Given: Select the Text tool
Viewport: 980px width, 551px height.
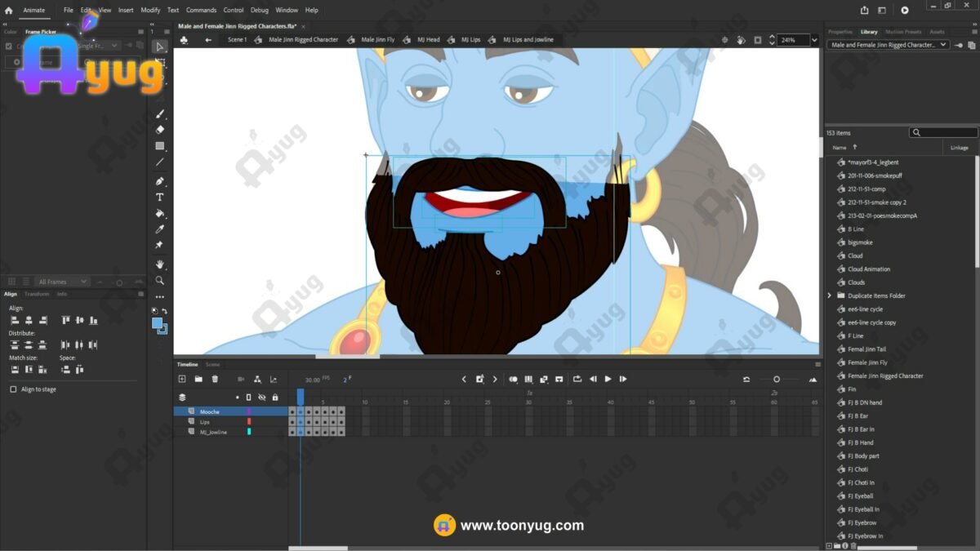Looking at the screenshot, I should click(160, 198).
